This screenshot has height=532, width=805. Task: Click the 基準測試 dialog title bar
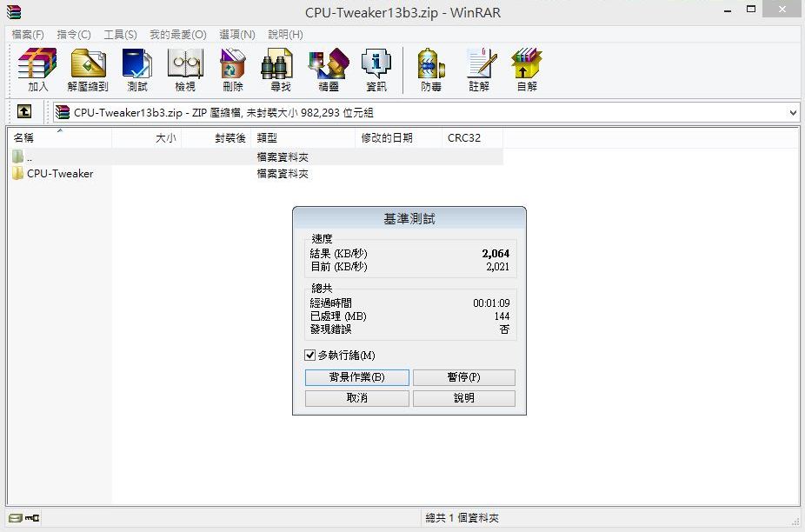pos(409,219)
